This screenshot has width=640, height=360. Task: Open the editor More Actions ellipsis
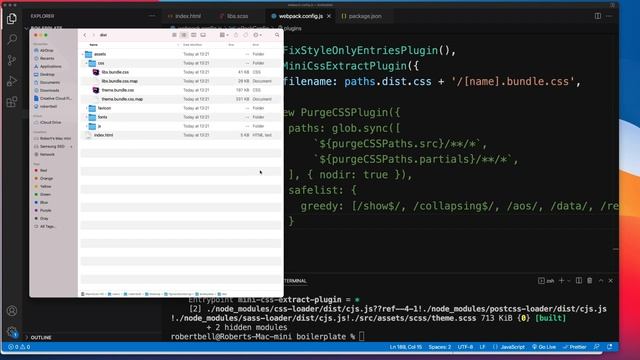pyautogui.click(x=609, y=16)
